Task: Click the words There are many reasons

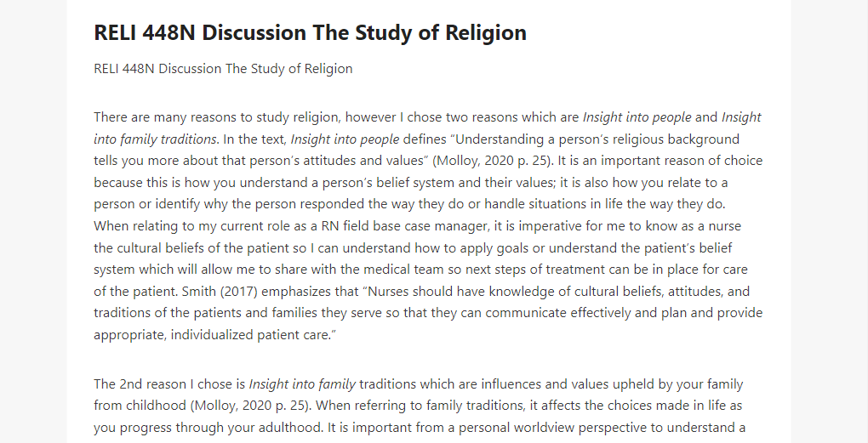Action: (153, 117)
